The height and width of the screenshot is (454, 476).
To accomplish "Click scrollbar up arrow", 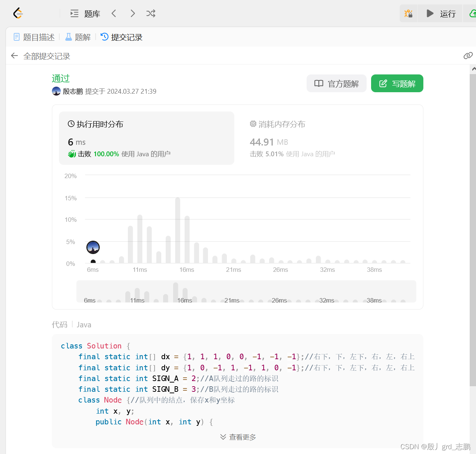I will tap(473, 69).
